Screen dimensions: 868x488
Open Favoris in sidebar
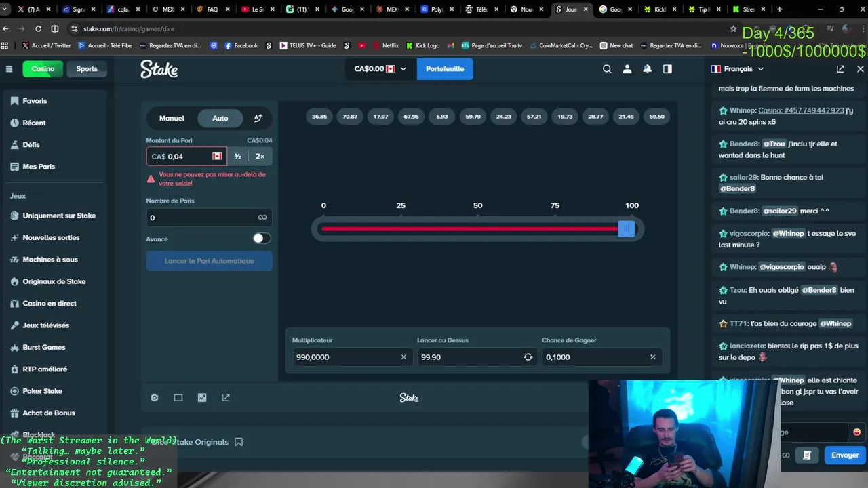tap(54, 101)
